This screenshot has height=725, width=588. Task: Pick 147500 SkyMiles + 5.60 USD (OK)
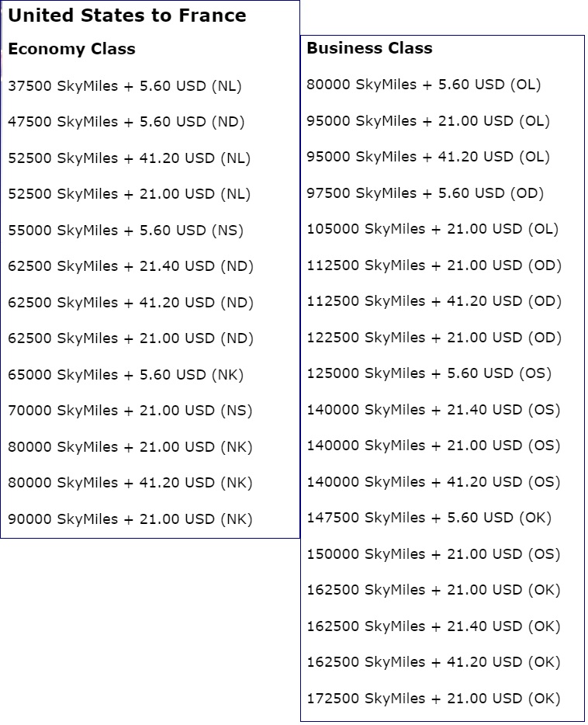[x=429, y=518]
